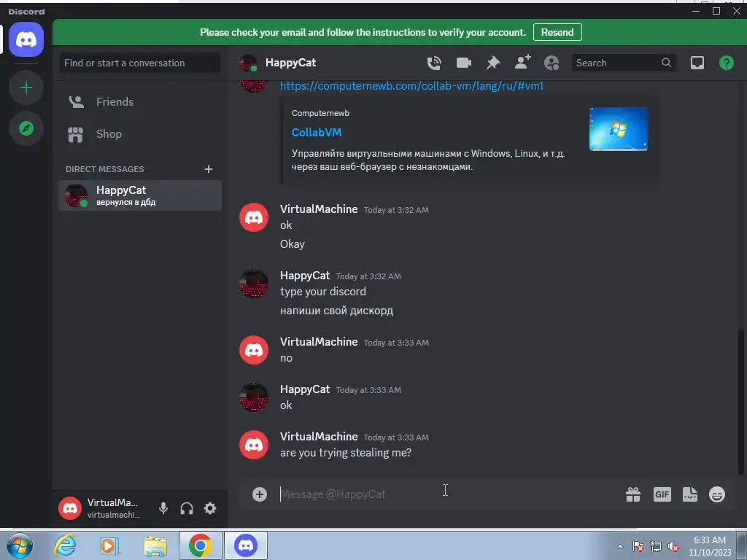This screenshot has height=560, width=747.
Task: Open the inbox icon in header
Action: pos(697,63)
